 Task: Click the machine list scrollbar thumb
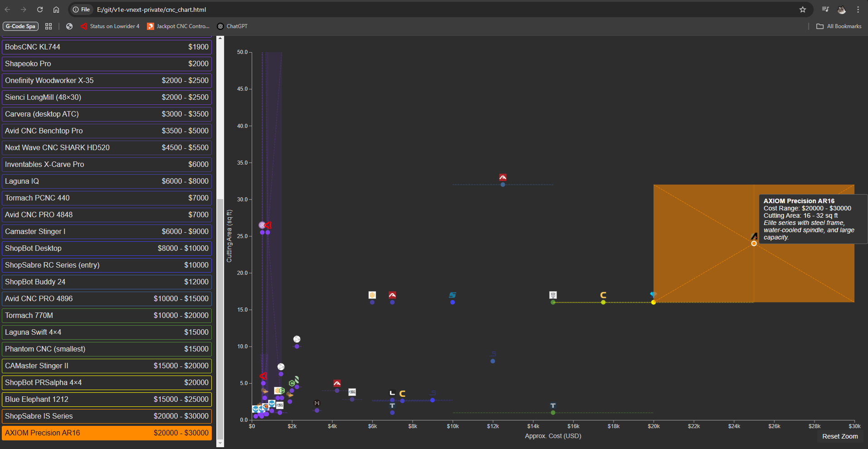[x=220, y=319]
